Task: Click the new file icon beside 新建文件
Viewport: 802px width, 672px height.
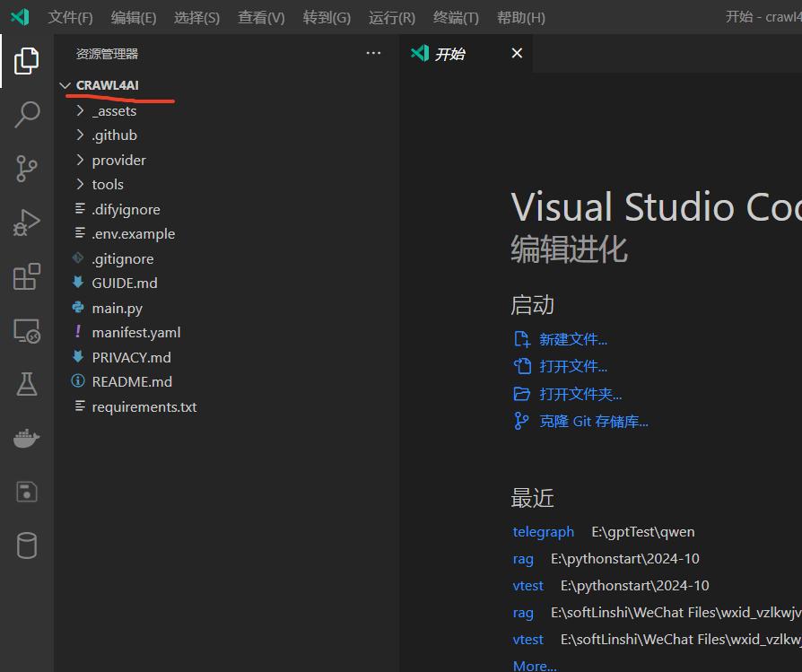Action: tap(522, 339)
